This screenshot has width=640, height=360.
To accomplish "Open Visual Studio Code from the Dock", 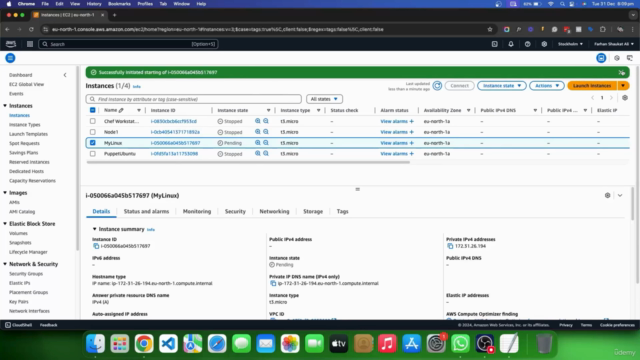I will 168,343.
